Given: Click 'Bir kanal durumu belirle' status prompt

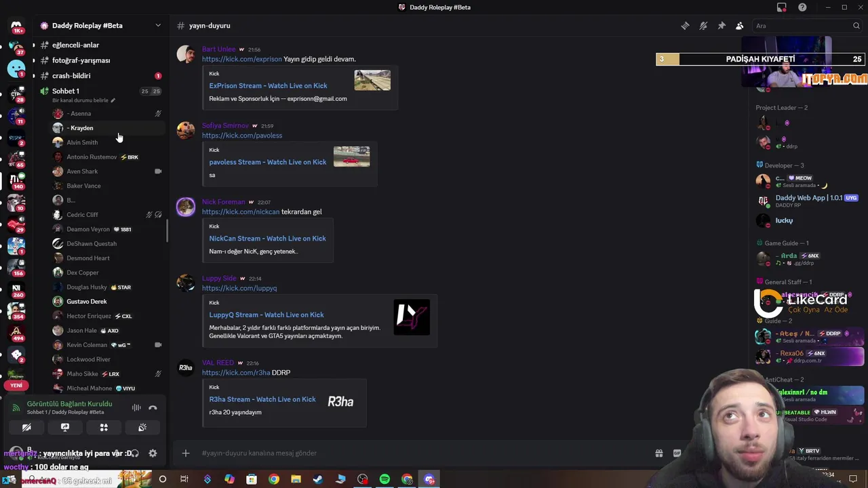Looking at the screenshot, I should click(x=83, y=100).
